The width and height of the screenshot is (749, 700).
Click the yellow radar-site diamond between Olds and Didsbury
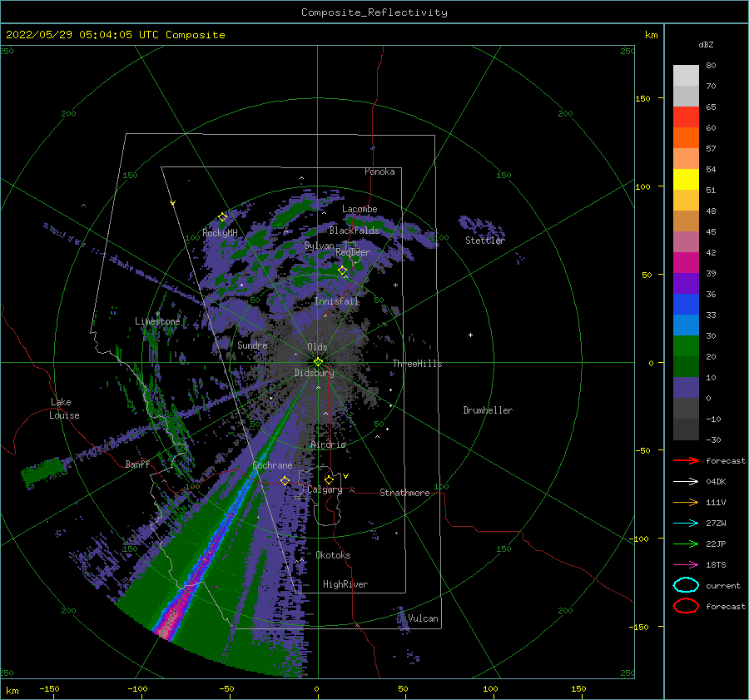coord(318,362)
